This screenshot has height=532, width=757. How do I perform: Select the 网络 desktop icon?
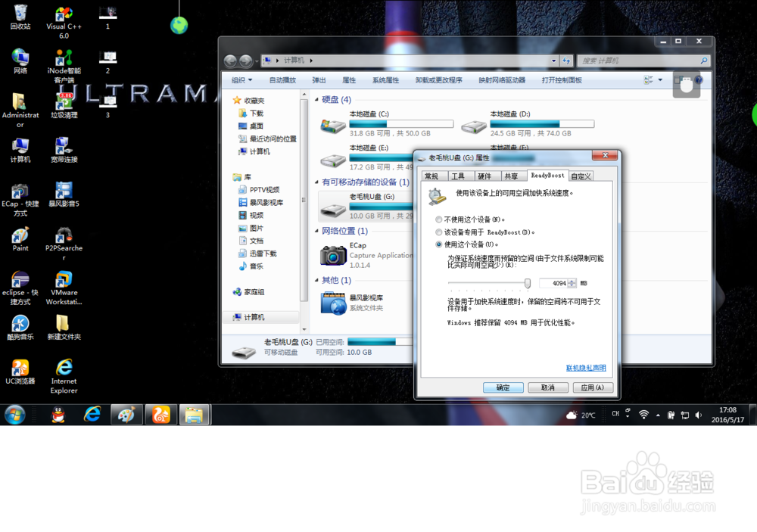[20, 61]
